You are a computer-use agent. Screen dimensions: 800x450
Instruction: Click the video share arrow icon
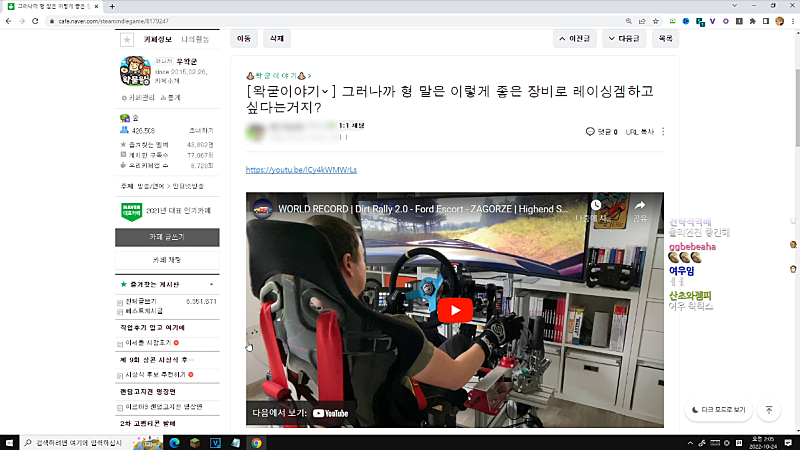click(x=640, y=205)
